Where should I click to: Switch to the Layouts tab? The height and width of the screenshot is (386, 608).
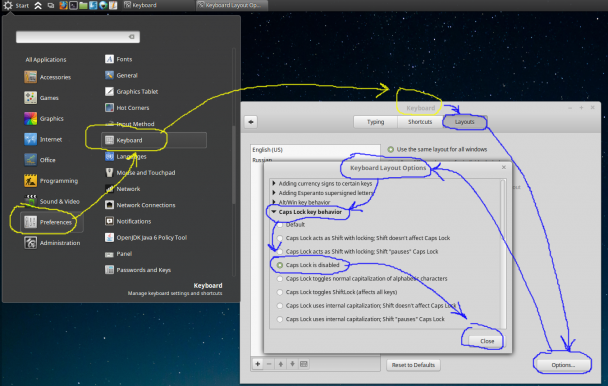click(x=465, y=122)
